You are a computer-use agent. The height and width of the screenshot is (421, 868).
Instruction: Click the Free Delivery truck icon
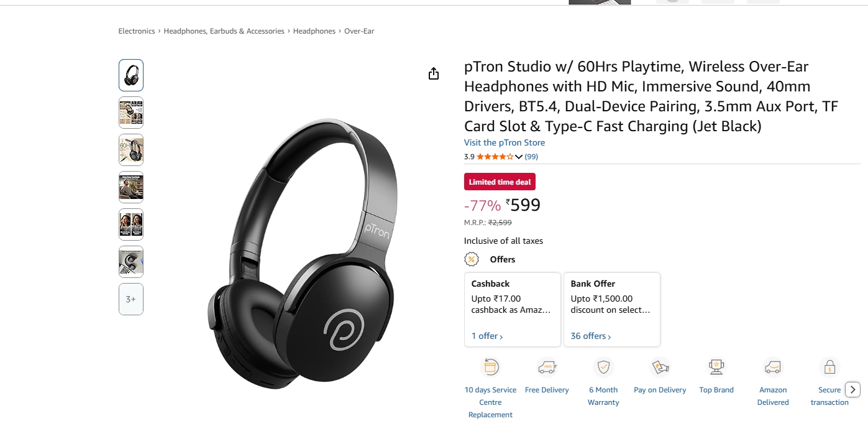point(547,367)
